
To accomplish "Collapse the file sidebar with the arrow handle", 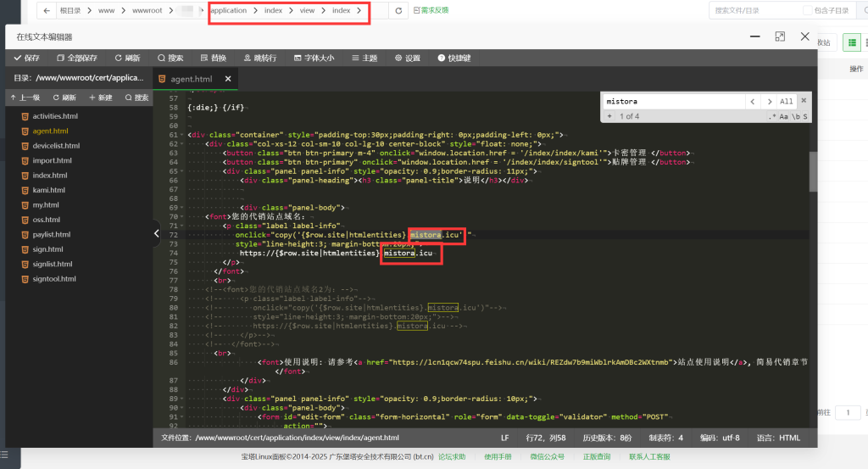I will tap(156, 234).
